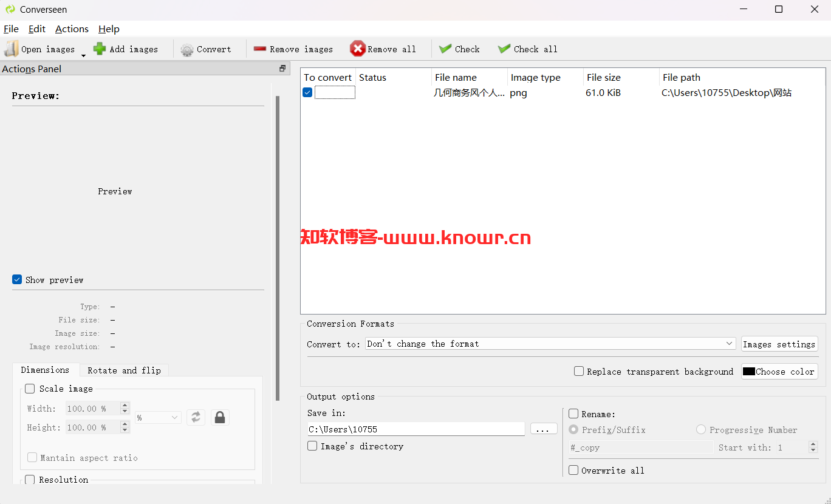This screenshot has height=504, width=831.
Task: Open the Edit menu
Action: [x=37, y=29]
